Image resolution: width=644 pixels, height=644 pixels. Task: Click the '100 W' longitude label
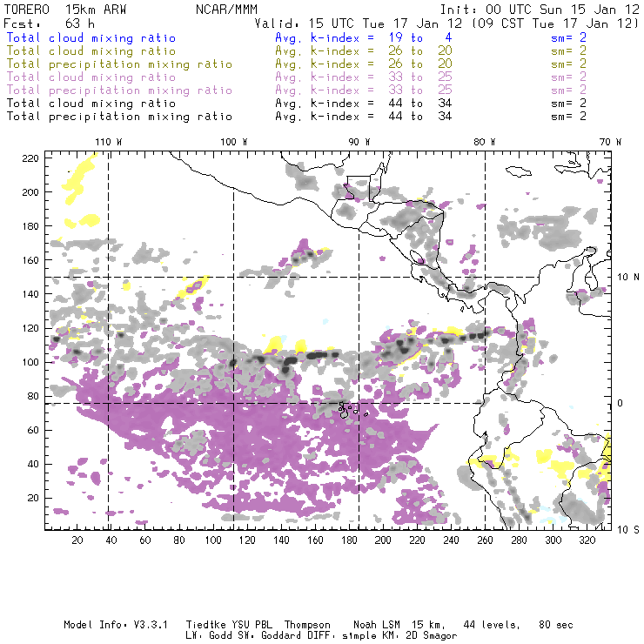click(234, 142)
